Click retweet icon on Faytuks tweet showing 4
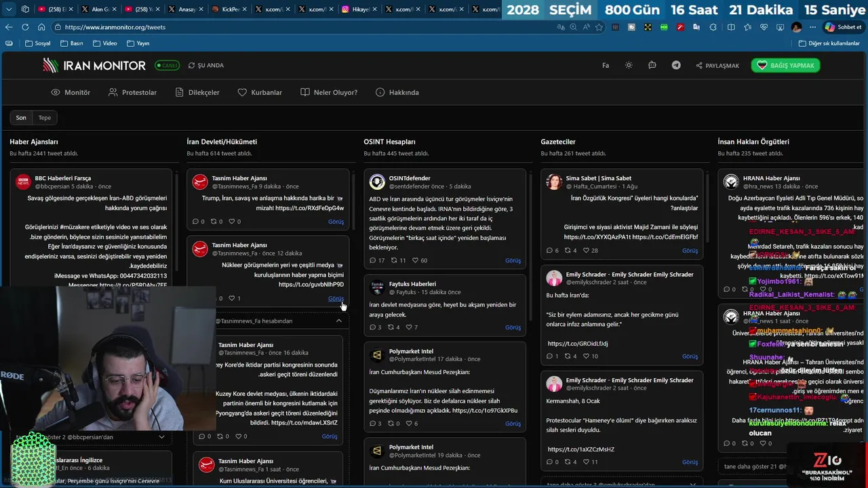This screenshot has width=868, height=488. 393,327
